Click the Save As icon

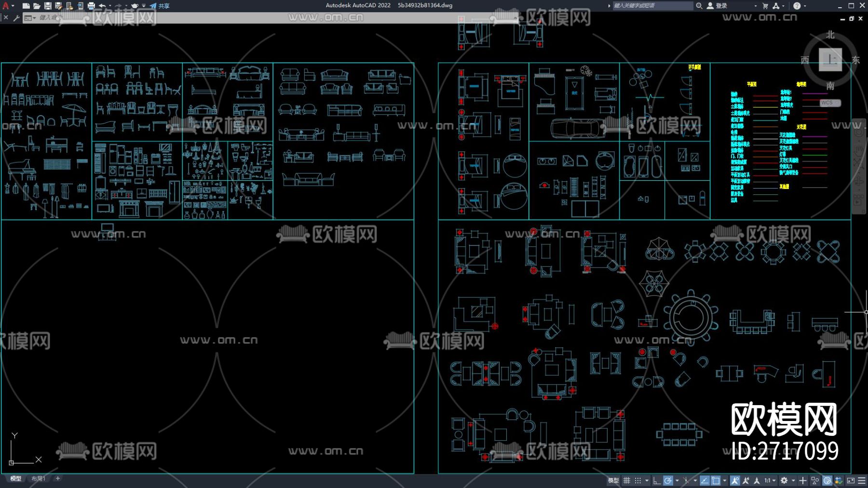click(58, 6)
